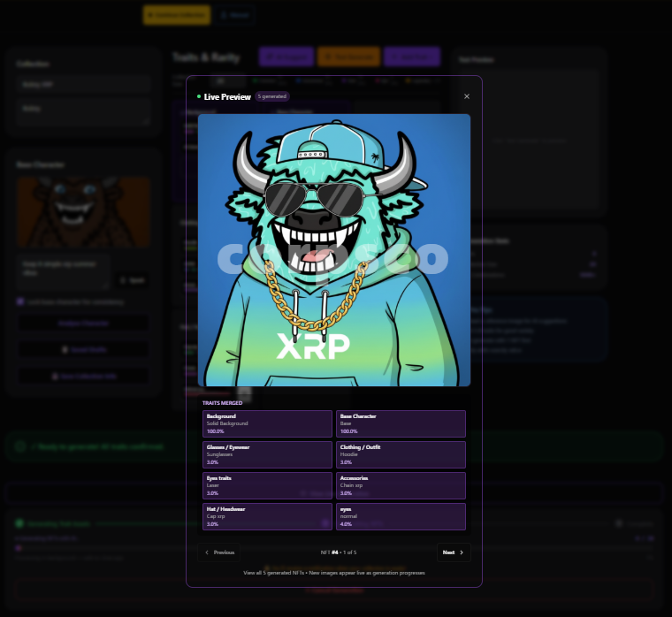
Task: Click the 'NFT #4 • 1 of 5' counter
Action: pos(339,552)
